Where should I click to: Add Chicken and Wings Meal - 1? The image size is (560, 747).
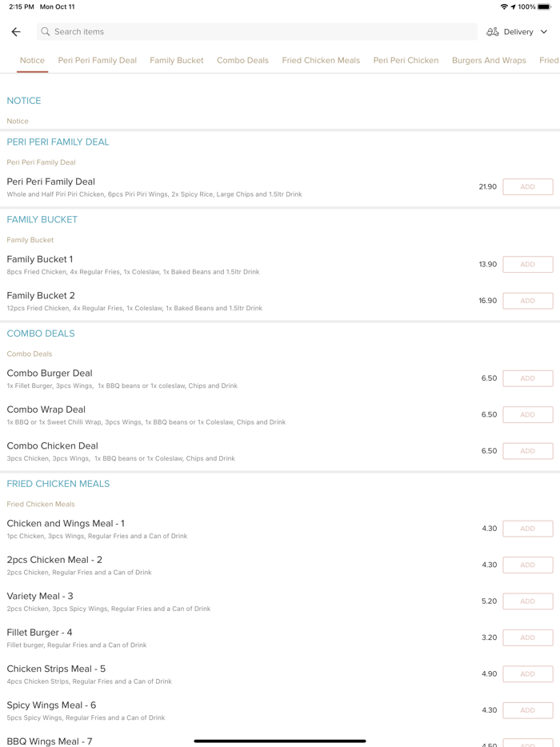pyautogui.click(x=527, y=529)
